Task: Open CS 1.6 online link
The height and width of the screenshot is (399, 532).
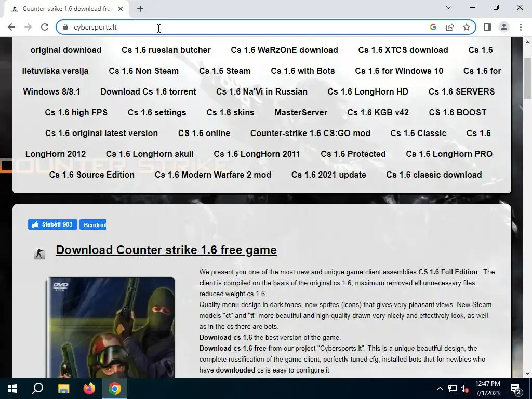Action: pyautogui.click(x=204, y=133)
